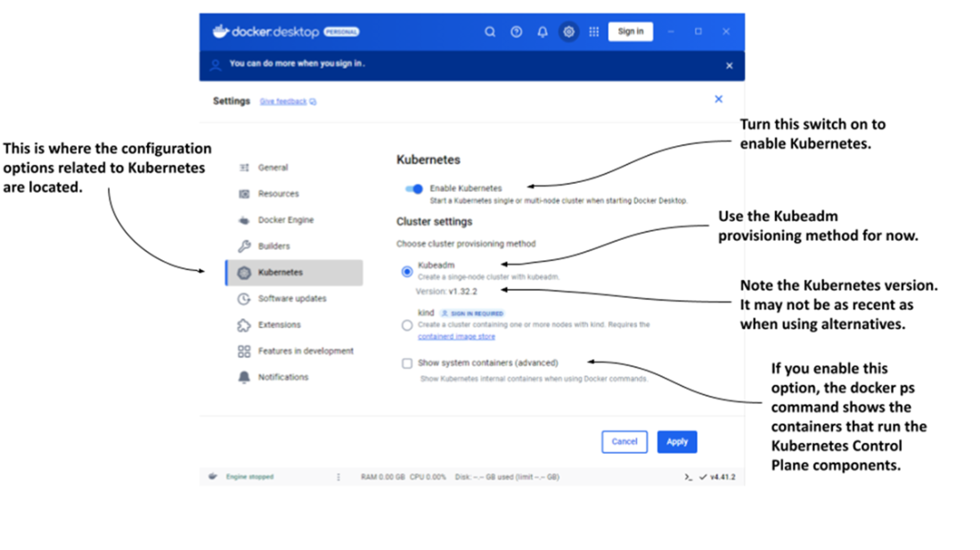Click the General sidebar icon
The height and width of the screenshot is (550, 980).
click(244, 168)
